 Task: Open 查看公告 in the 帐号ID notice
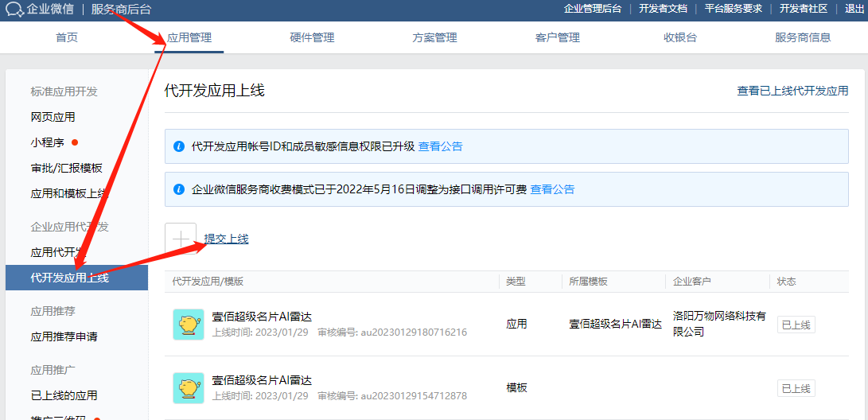[441, 146]
